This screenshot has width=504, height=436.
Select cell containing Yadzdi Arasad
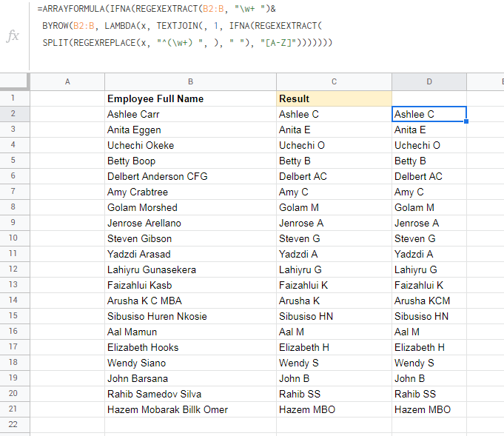(x=191, y=254)
